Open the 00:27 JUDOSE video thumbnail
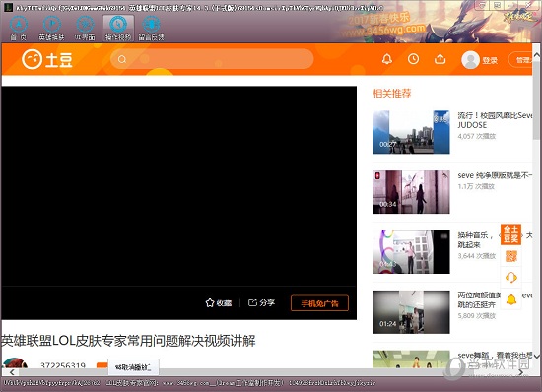542x392 pixels. click(x=411, y=132)
